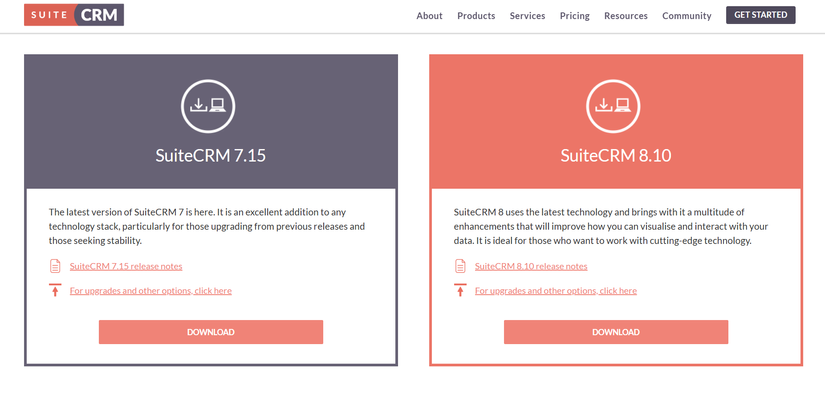Click the upgrade arrow icon in 7.15 card
The height and width of the screenshot is (393, 825).
pos(55,290)
